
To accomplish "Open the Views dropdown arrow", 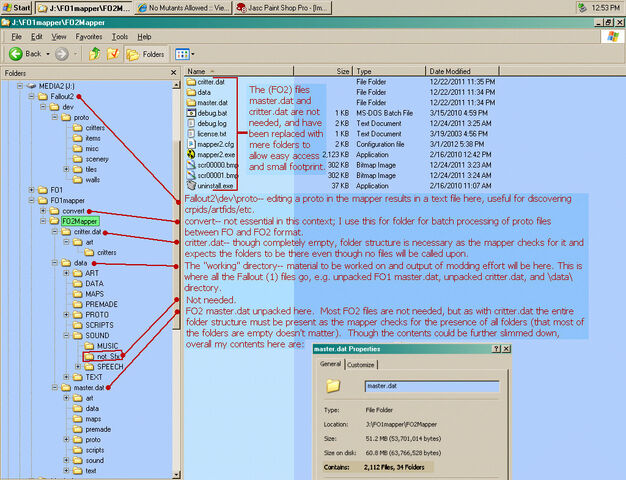I will coord(193,54).
